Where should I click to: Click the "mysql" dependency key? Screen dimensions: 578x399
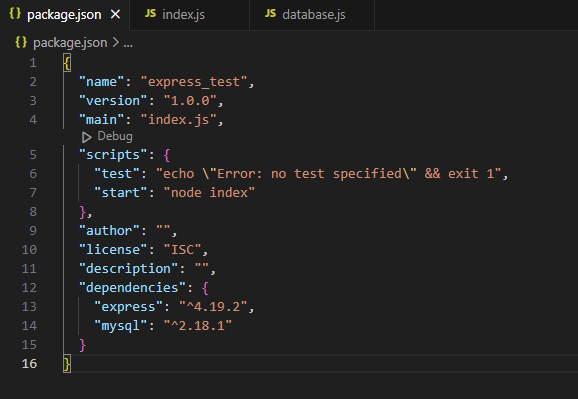point(121,326)
